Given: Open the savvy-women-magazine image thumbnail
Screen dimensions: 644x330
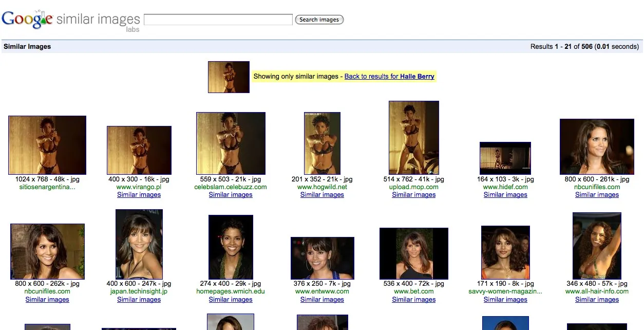Looking at the screenshot, I should pyautogui.click(x=505, y=252).
